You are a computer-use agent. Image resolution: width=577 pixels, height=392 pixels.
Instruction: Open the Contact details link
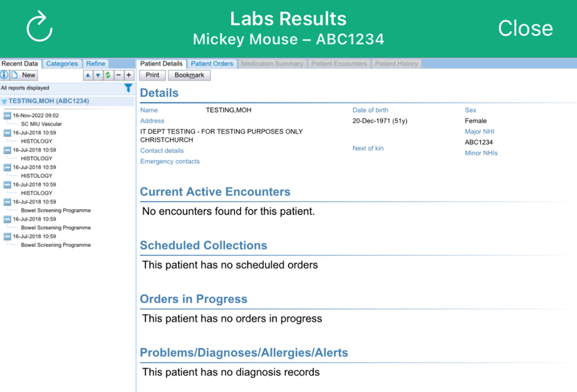tap(162, 151)
